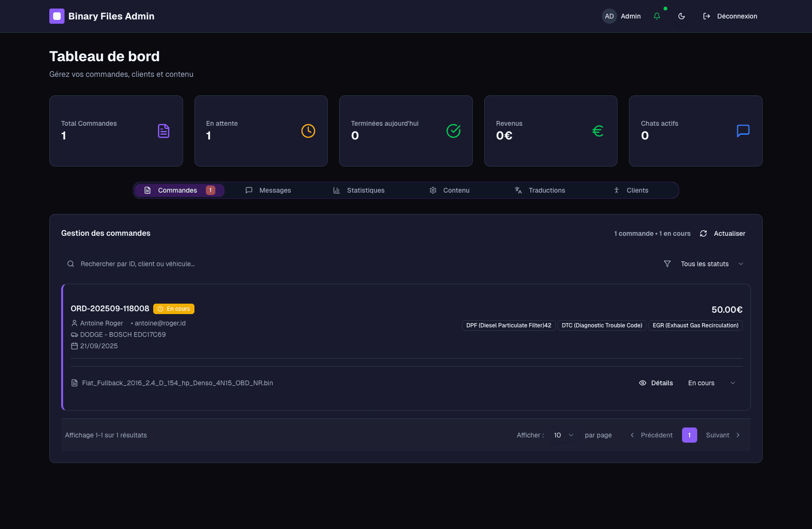This screenshot has width=812, height=529.
Task: Open the Clients tab
Action: 630,190
